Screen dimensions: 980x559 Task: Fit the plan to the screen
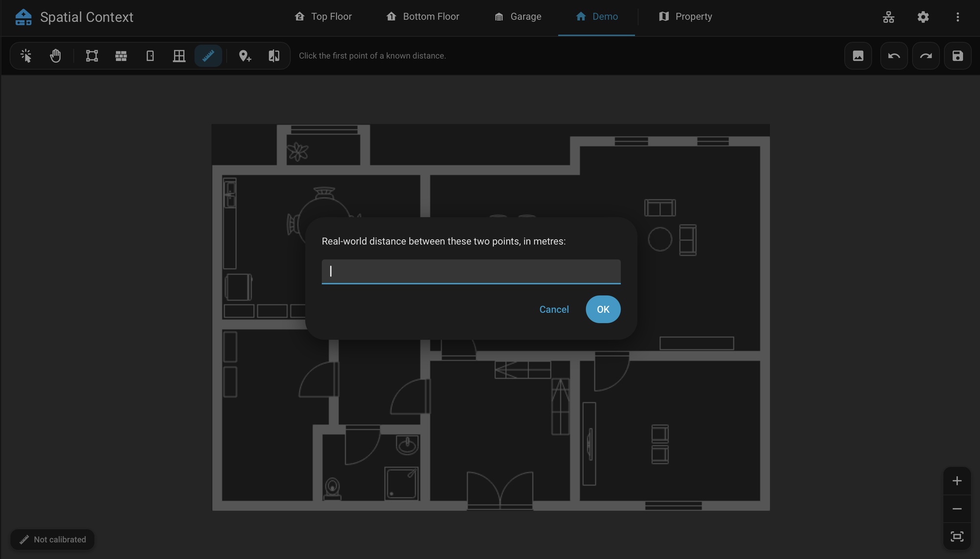pyautogui.click(x=957, y=536)
